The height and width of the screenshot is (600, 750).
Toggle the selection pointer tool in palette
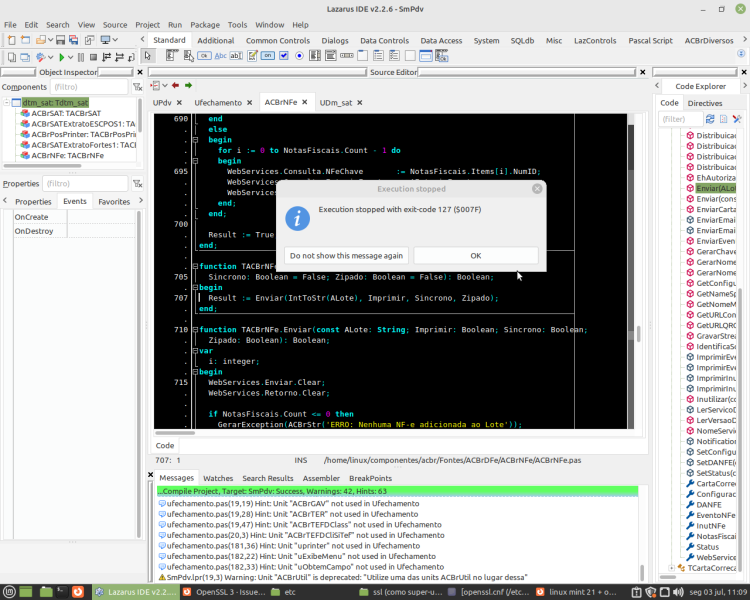coord(148,56)
